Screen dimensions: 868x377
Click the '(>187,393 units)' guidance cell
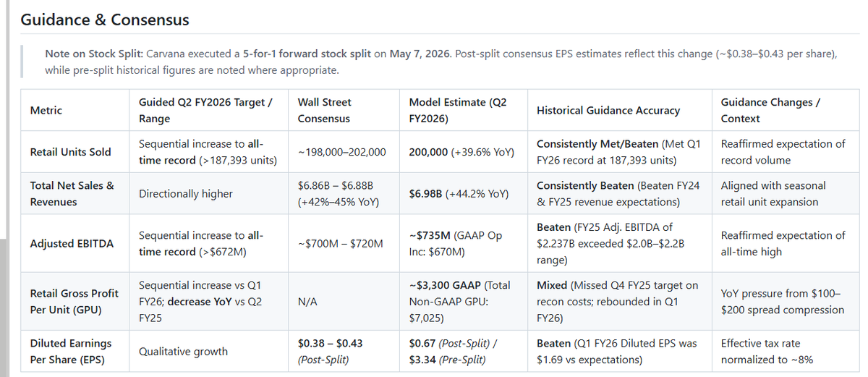pos(237,160)
